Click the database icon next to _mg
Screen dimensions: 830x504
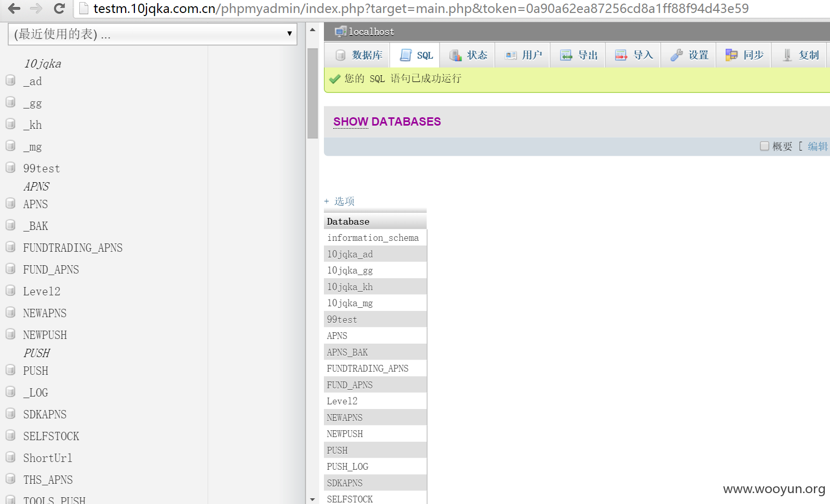pos(10,145)
